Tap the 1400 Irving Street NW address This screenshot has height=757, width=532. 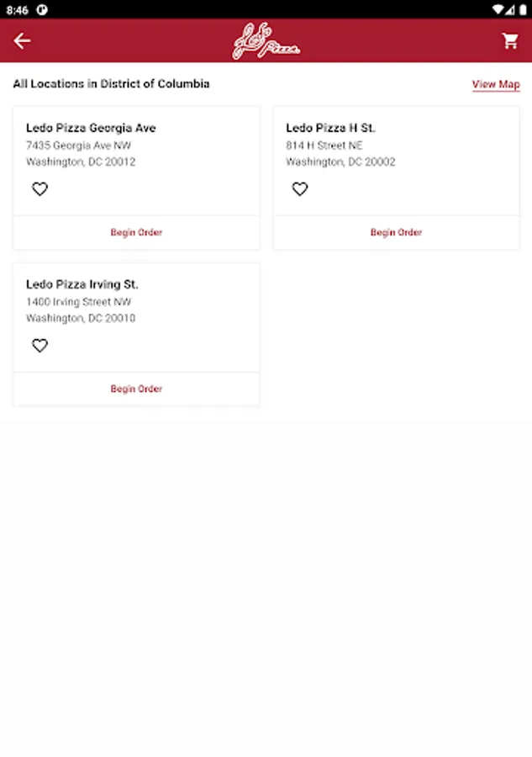(78, 302)
